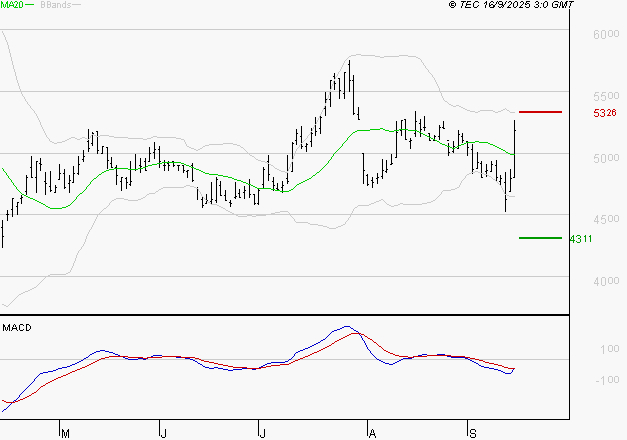Click the MA20 legend label
The image size is (627, 440).
coord(12,5)
